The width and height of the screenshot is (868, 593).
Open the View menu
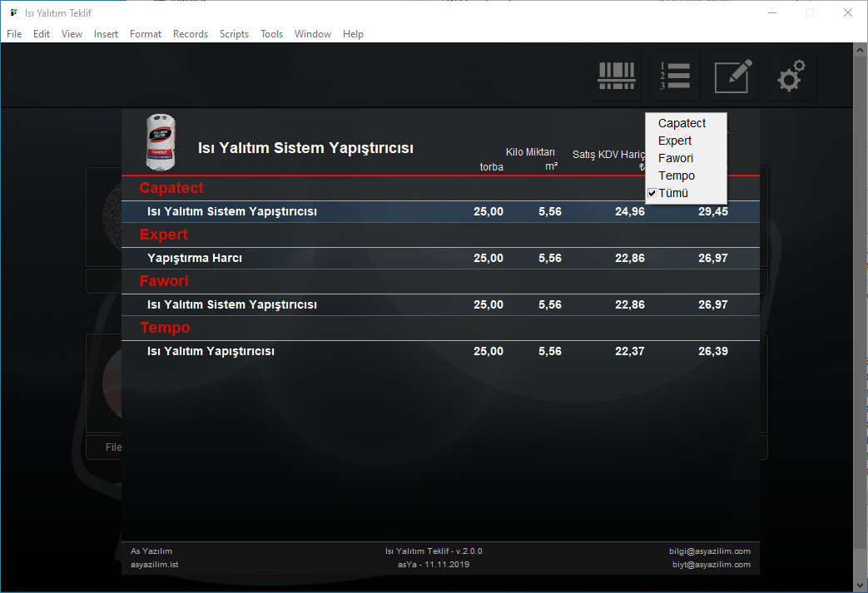click(x=72, y=34)
